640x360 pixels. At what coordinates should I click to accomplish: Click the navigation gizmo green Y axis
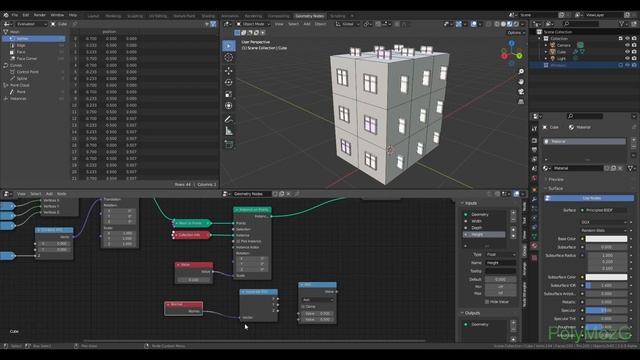[520, 56]
